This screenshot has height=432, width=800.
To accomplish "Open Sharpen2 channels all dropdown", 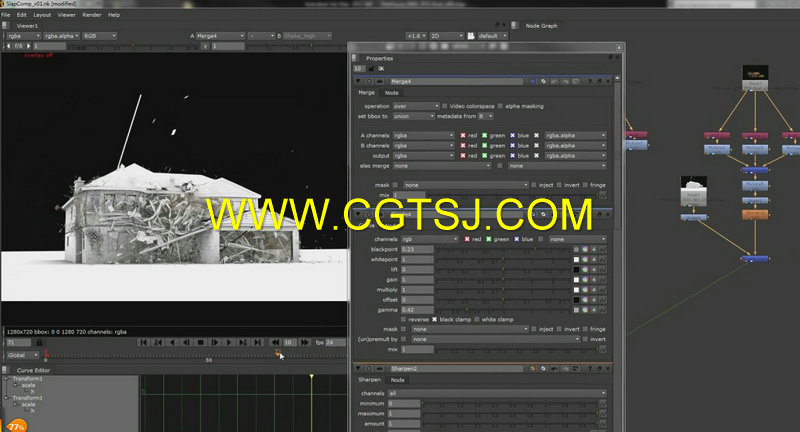I will [497, 393].
